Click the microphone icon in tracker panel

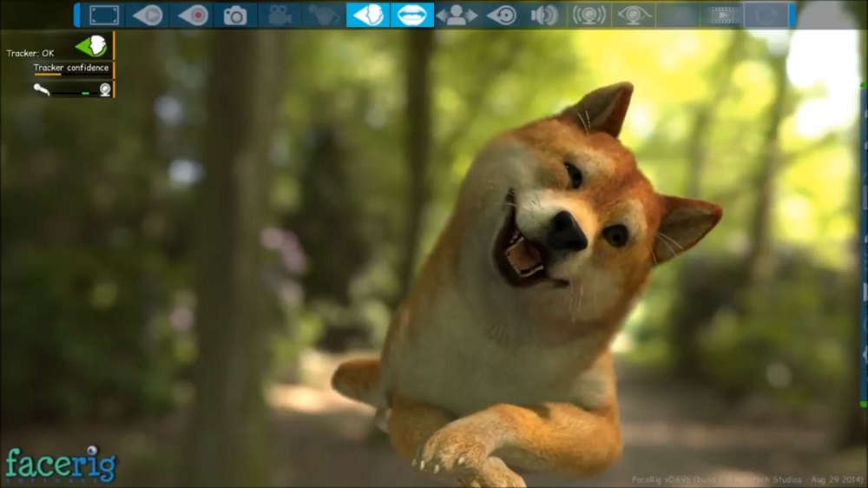42,89
